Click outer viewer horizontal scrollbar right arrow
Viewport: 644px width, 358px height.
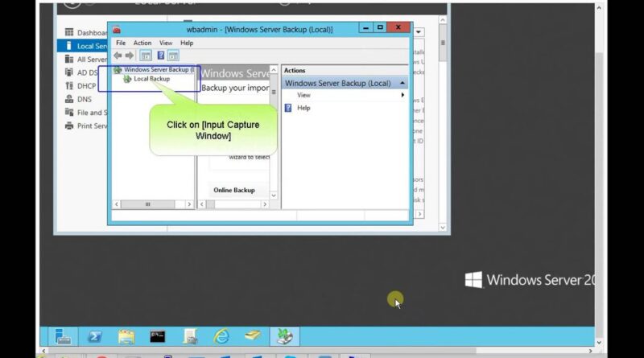[x=591, y=351]
